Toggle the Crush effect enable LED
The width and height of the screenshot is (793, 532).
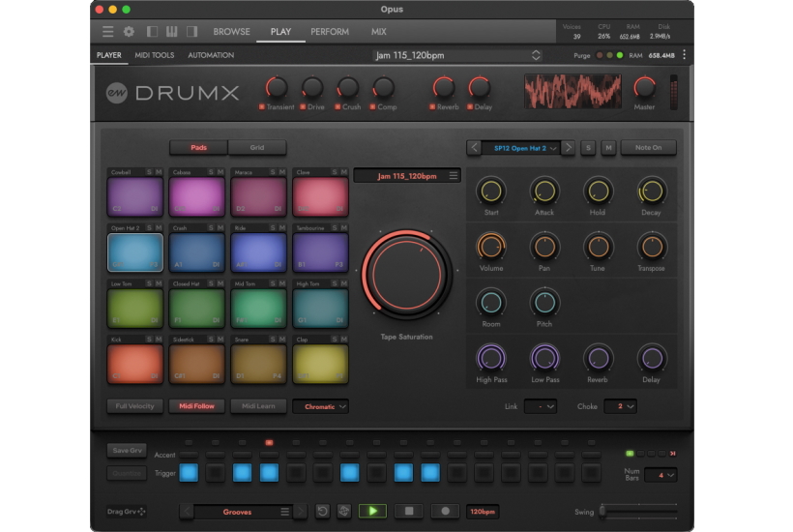(338, 106)
